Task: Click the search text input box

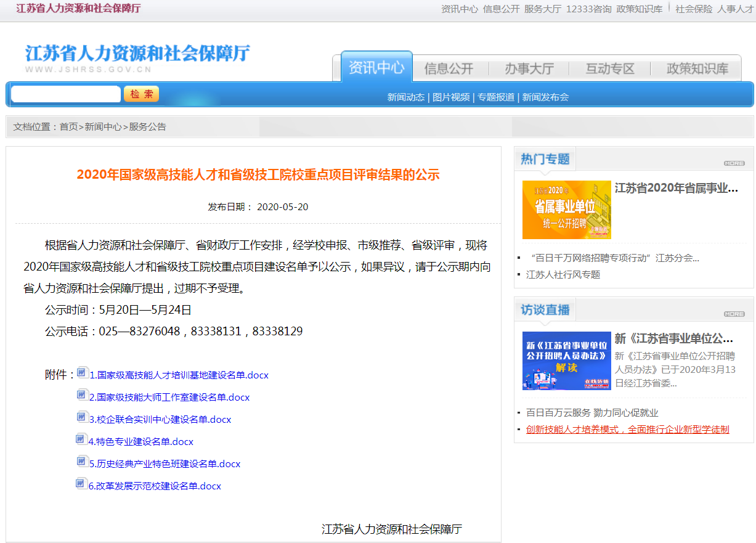Action: 66,94
